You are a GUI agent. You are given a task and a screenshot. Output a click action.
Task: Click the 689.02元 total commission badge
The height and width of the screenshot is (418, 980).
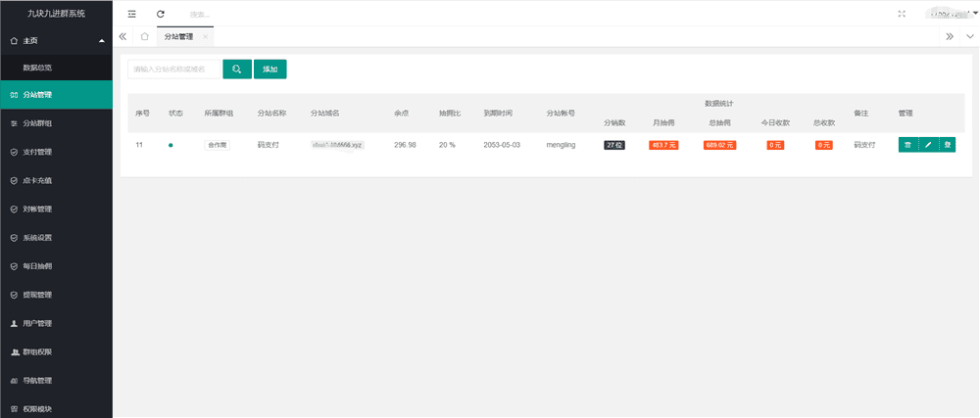[x=719, y=145]
